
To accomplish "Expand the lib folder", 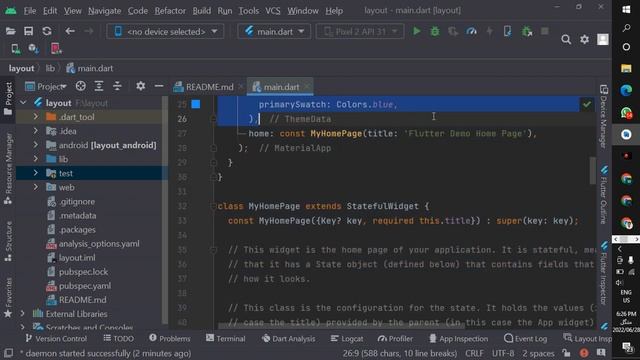I will [x=36, y=159].
